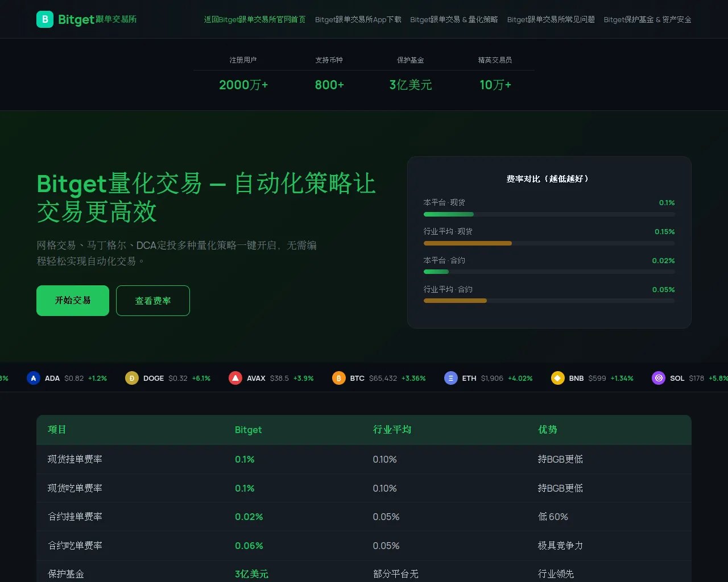Viewport: 728px width, 582px height.
Task: Click the 项目 table column header
Action: (x=57, y=430)
